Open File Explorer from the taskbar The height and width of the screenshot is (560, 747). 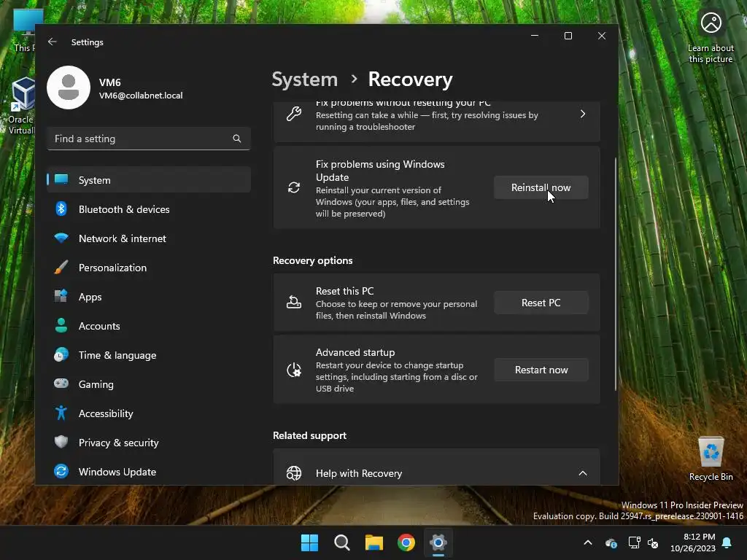click(x=374, y=542)
